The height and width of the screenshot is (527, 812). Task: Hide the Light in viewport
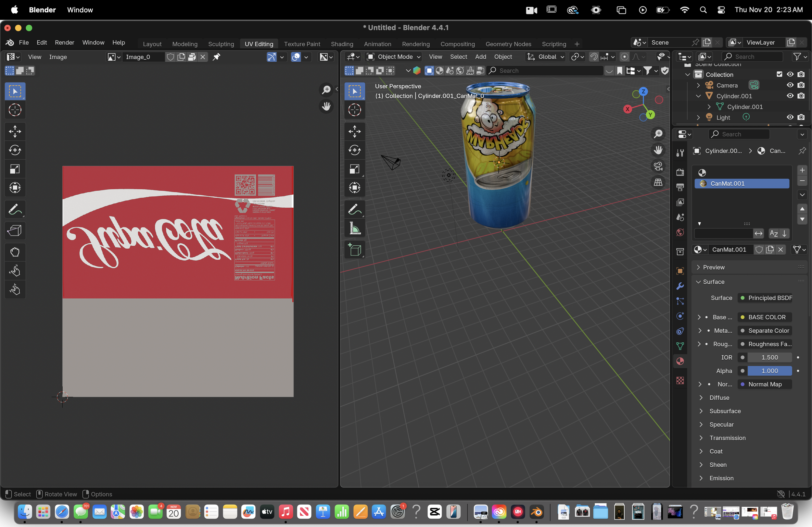790,117
